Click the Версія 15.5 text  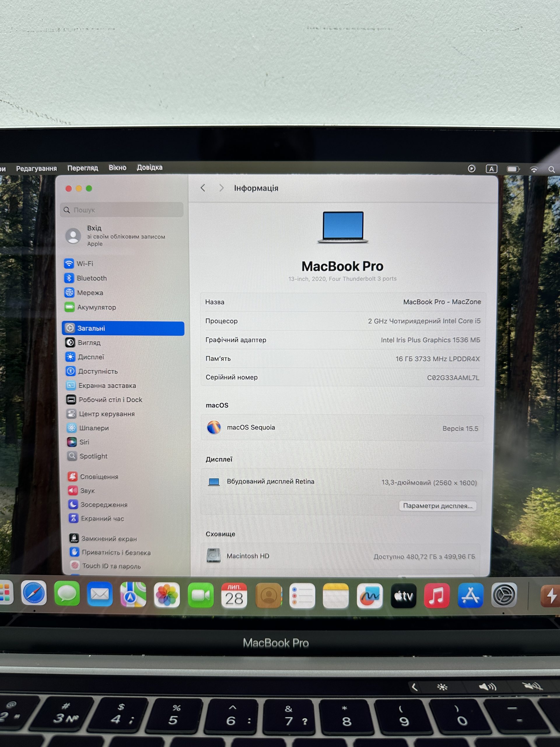[x=460, y=429]
